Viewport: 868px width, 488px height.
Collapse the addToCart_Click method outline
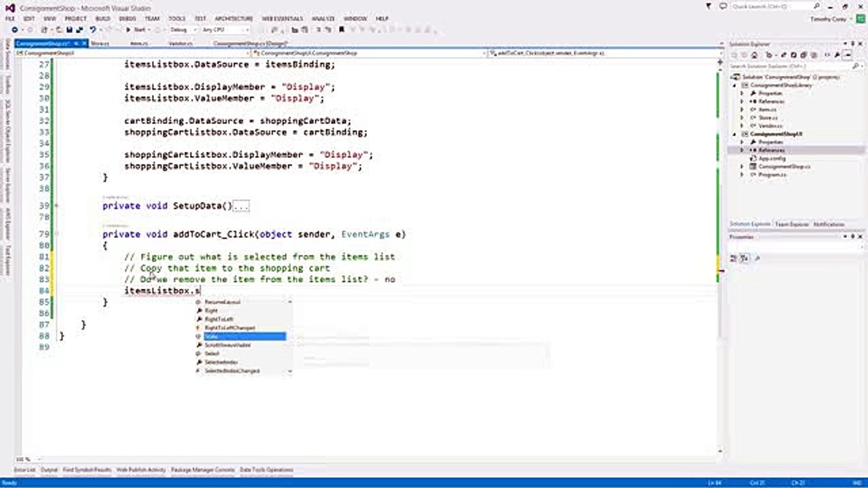pos(56,234)
